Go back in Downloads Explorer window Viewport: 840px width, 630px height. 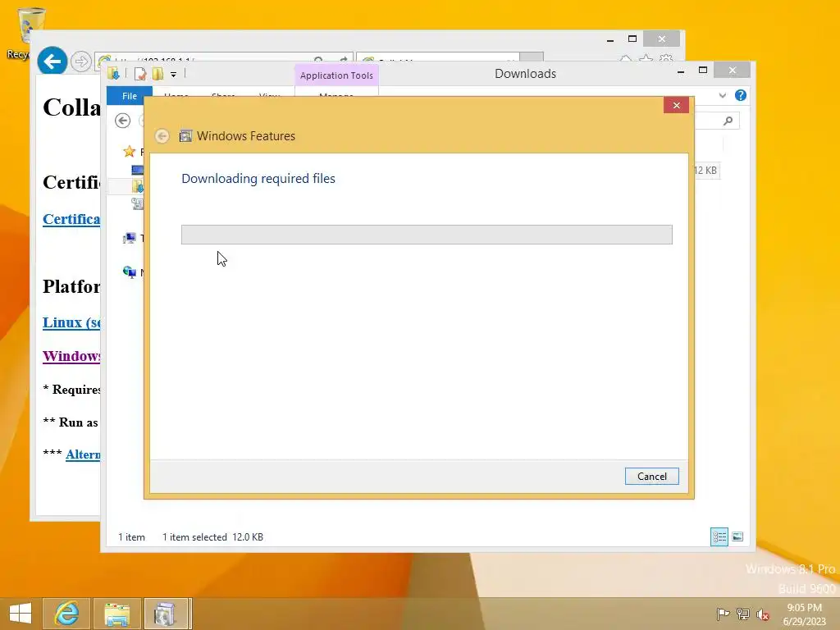(x=123, y=121)
